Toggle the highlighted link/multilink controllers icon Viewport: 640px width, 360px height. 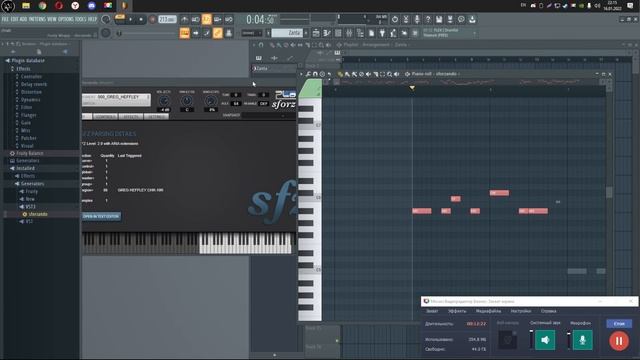218,33
